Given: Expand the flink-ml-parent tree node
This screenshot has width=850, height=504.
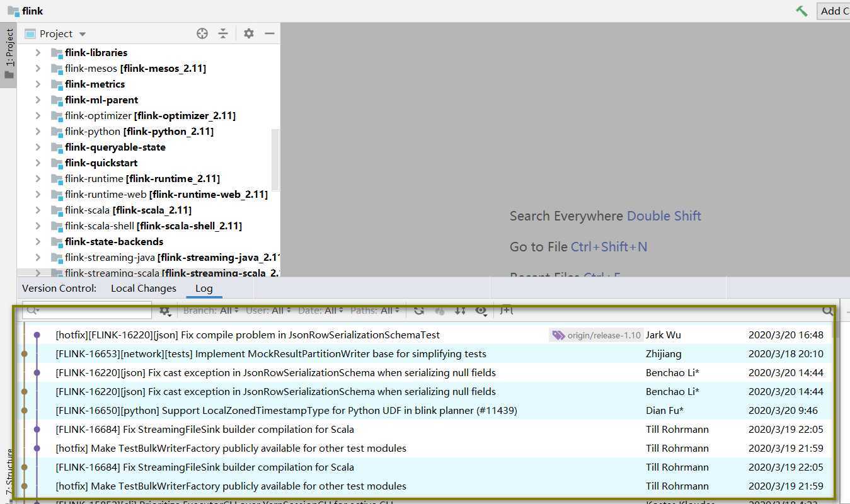Looking at the screenshot, I should point(38,100).
